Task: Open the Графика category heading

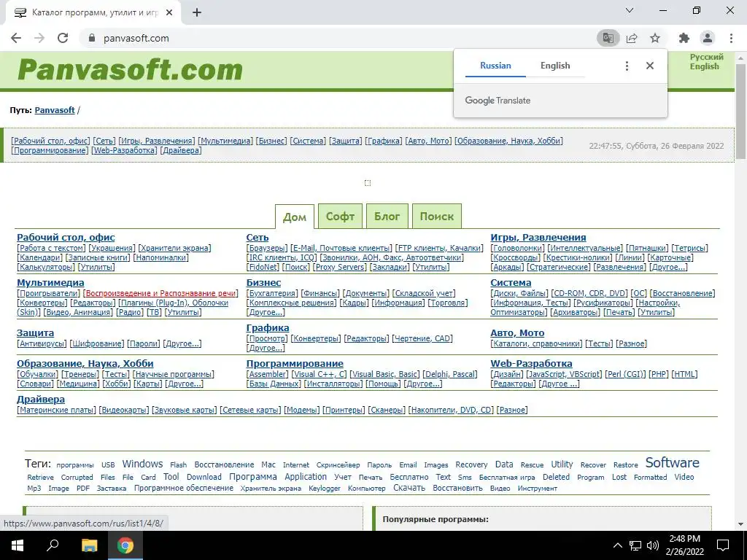Action: [x=268, y=327]
